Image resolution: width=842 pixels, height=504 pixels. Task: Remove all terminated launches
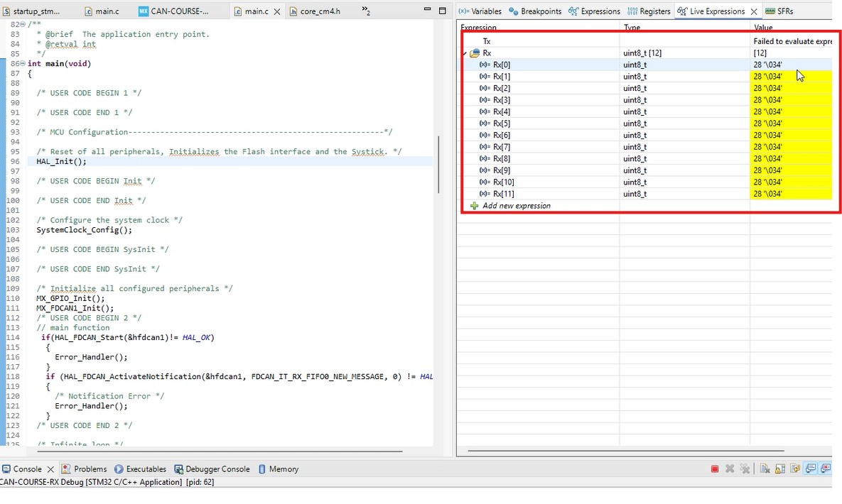coord(745,469)
